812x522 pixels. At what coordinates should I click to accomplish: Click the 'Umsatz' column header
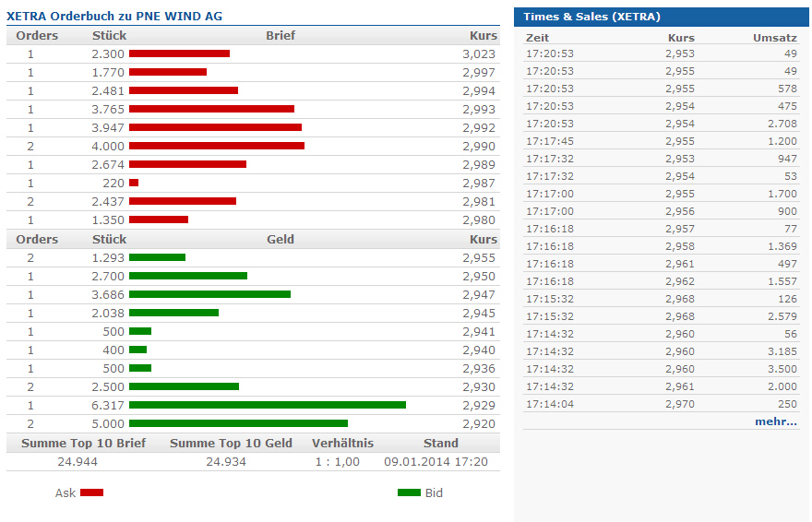pos(775,38)
